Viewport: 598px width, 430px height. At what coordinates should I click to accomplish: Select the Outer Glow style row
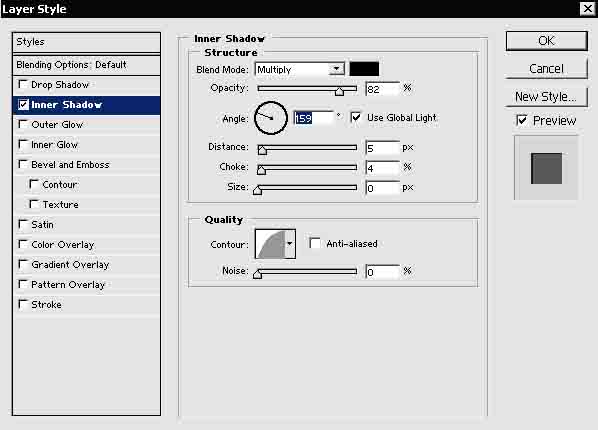point(86,124)
